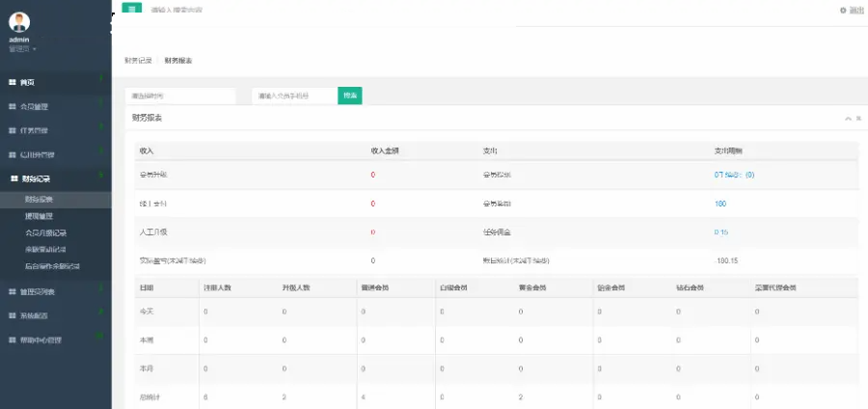Screen dimensions: 868x409
Task: Click the 帮助中心管理 sidebar icon
Action: point(13,340)
